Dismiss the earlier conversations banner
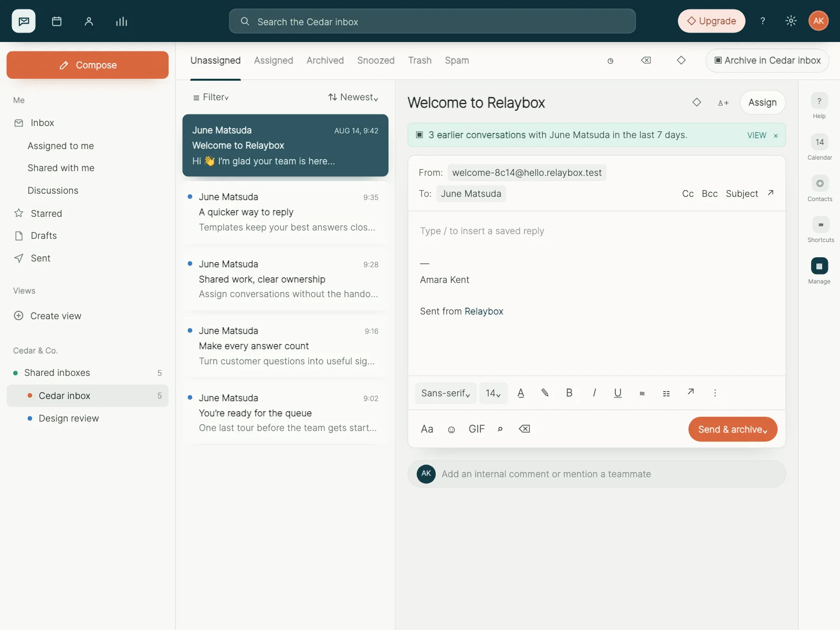The image size is (840, 630). pyautogui.click(x=775, y=135)
